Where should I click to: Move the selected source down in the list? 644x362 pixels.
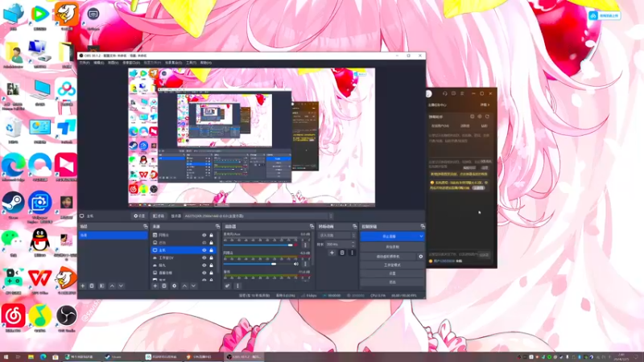pyautogui.click(x=193, y=286)
